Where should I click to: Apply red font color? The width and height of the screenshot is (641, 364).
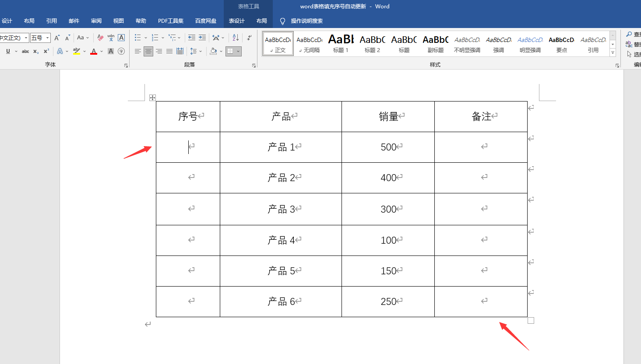click(94, 51)
